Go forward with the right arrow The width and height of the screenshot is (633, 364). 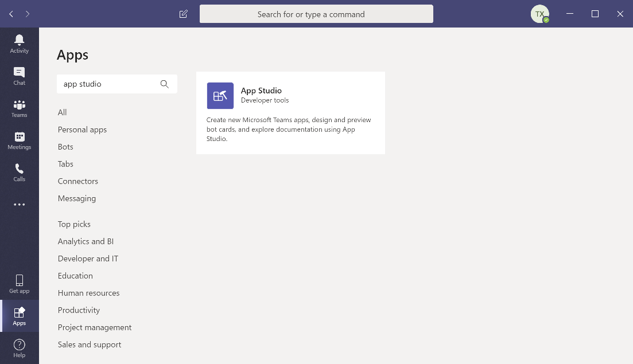(x=28, y=14)
